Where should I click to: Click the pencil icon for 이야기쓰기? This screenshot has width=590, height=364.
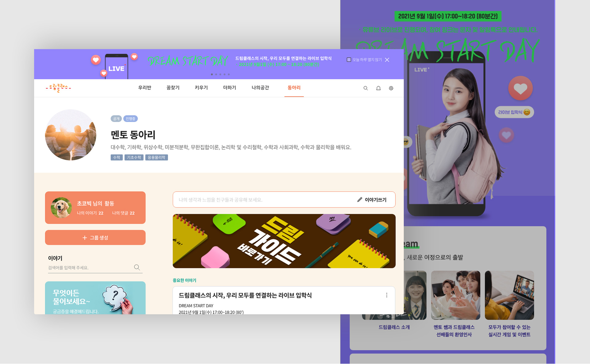360,200
